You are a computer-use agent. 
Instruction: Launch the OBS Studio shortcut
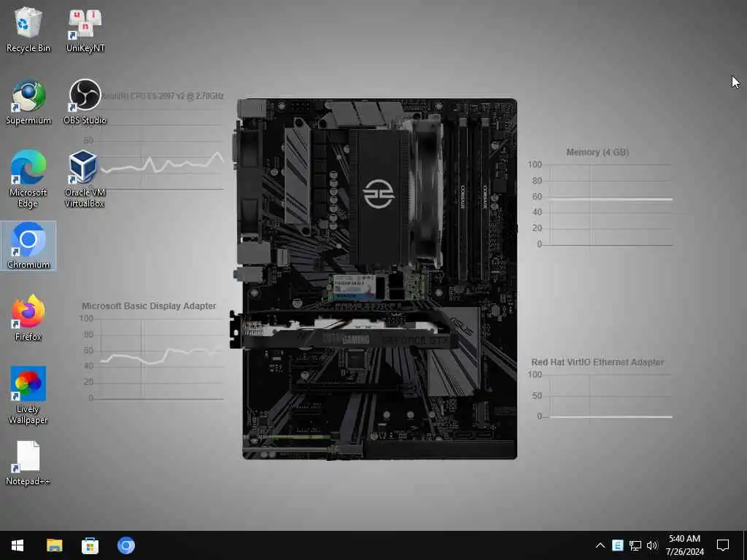pos(85,102)
